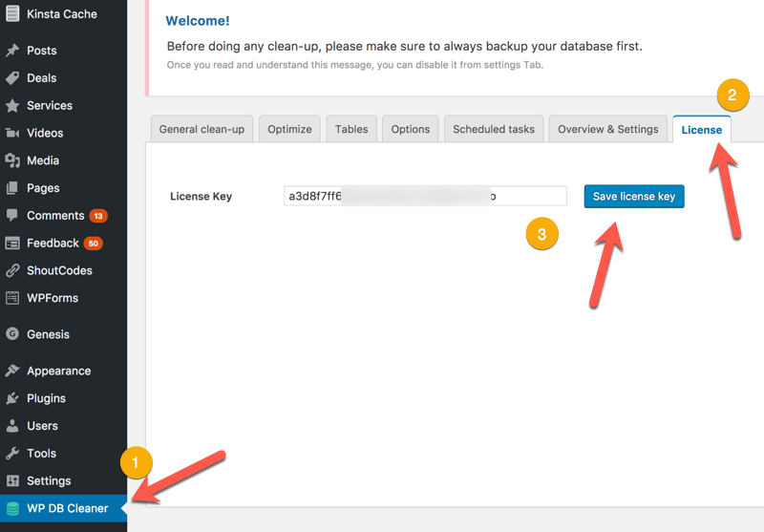Click the License Key label text

click(x=201, y=197)
